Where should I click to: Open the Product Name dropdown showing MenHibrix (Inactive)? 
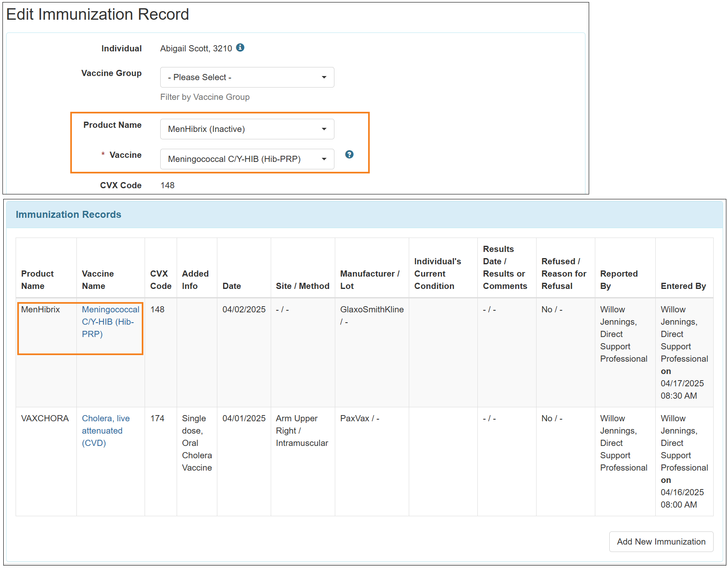pyautogui.click(x=247, y=129)
